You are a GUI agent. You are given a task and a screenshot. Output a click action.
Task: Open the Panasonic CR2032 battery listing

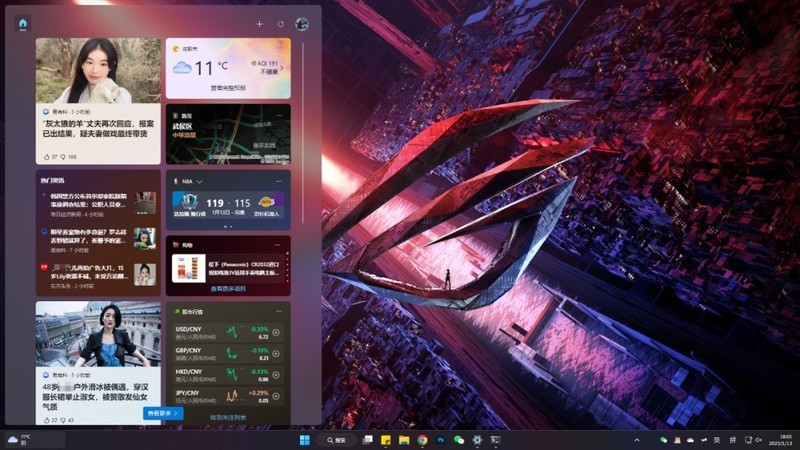point(228,268)
